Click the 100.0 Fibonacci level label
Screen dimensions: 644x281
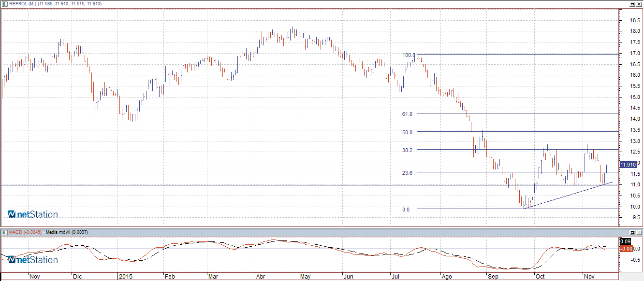409,55
